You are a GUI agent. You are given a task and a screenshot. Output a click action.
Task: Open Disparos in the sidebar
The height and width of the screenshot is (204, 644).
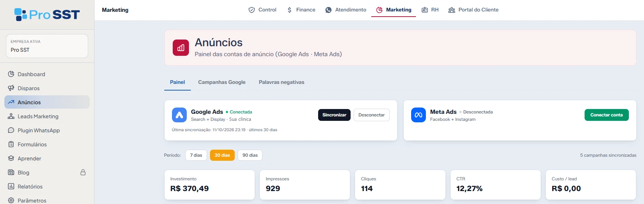pos(47,88)
